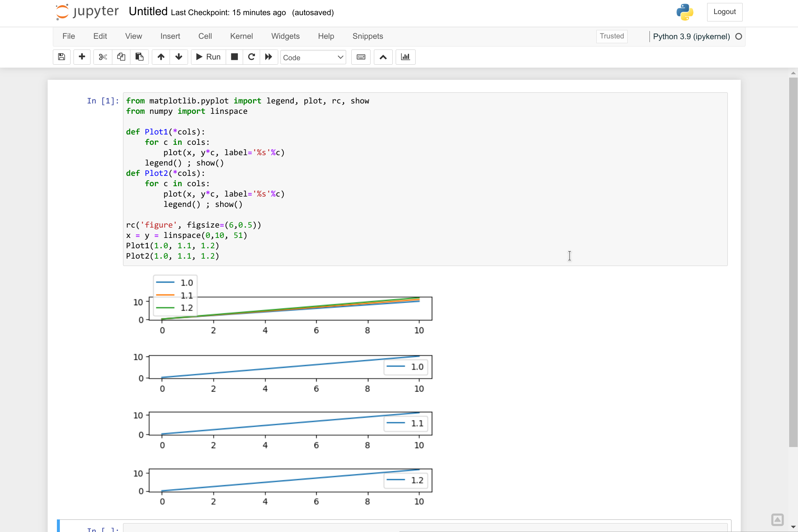This screenshot has width=798, height=532.
Task: Click the empty code cell at bottom
Action: [425, 528]
